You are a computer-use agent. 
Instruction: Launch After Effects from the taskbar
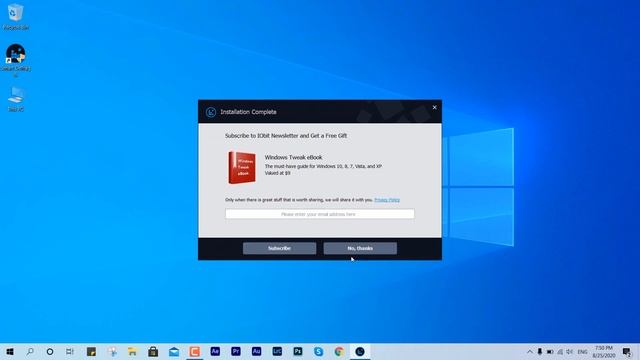pyautogui.click(x=215, y=351)
